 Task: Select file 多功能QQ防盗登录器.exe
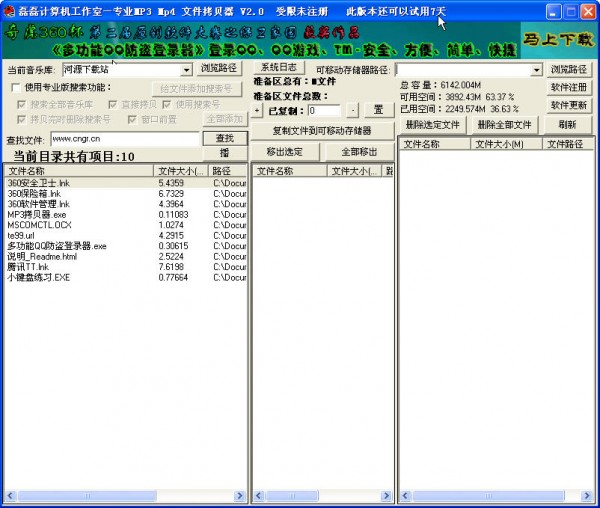(x=57, y=246)
